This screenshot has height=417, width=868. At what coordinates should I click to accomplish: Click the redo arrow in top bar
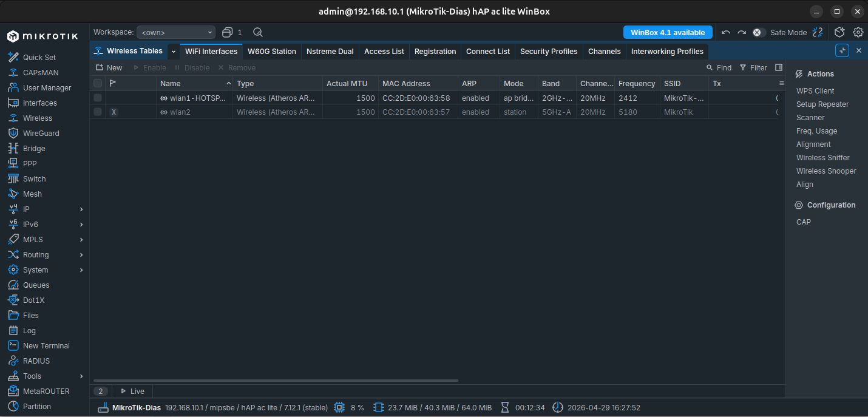point(742,32)
